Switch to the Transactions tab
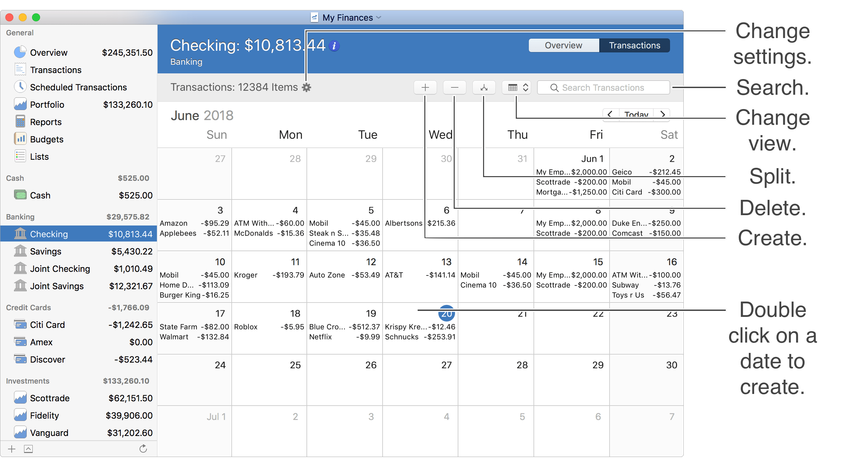The image size is (868, 467). 635,45
